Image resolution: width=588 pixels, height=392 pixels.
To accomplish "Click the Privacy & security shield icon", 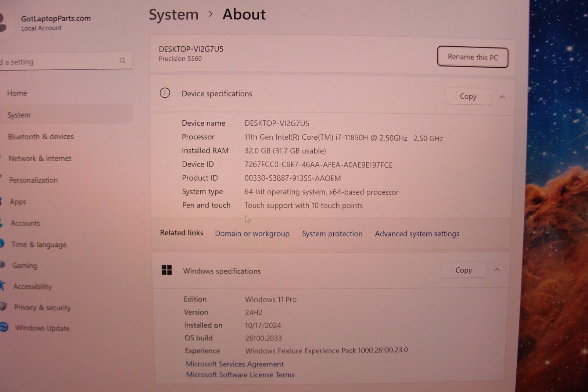I will pyautogui.click(x=3, y=306).
